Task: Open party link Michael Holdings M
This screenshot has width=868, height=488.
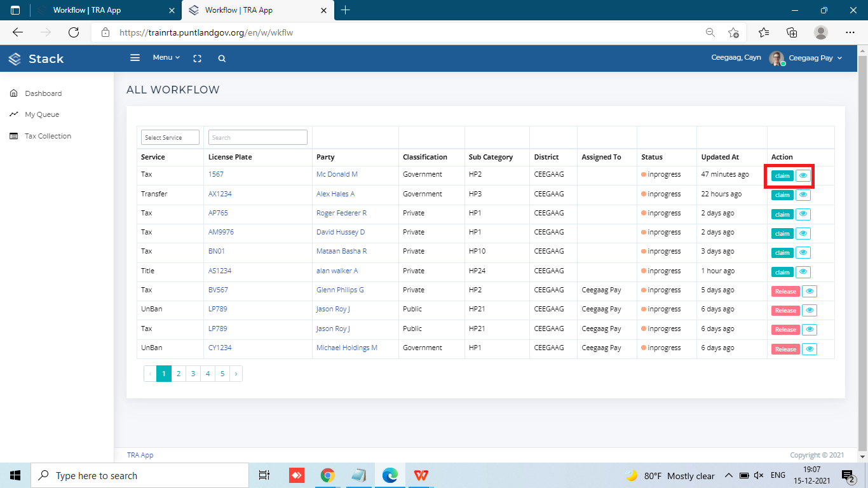Action: [x=347, y=348]
